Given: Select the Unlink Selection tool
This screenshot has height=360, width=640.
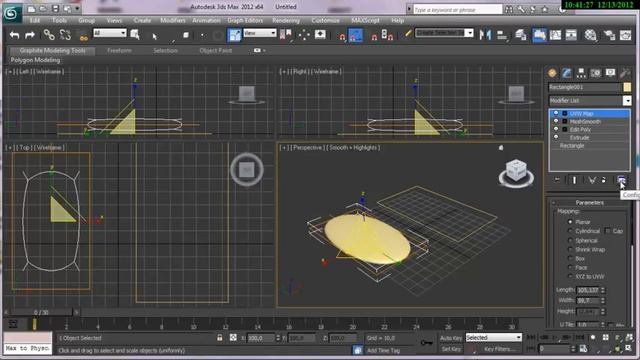Looking at the screenshot, I should [x=65, y=35].
